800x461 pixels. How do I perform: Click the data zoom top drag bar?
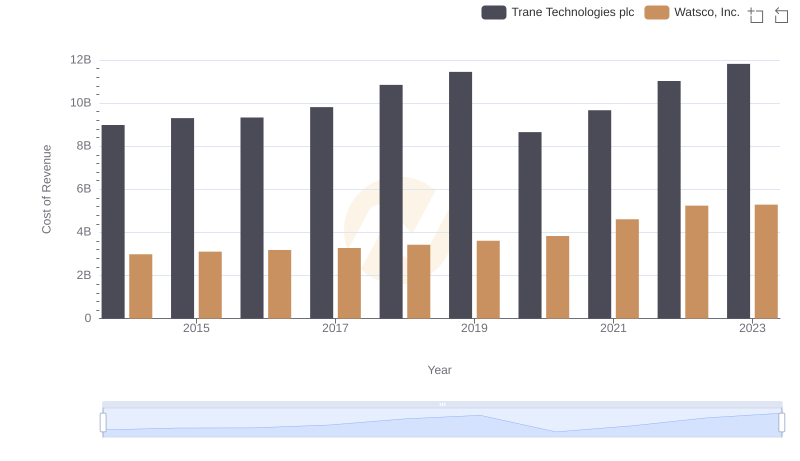point(442,404)
